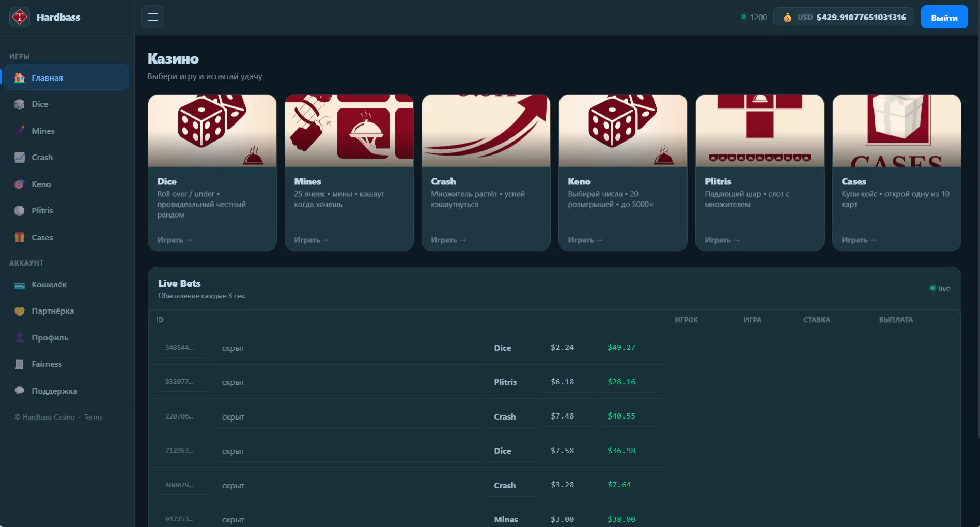Click the Keno target sidebar icon
The width and height of the screenshot is (980, 527).
click(20, 184)
